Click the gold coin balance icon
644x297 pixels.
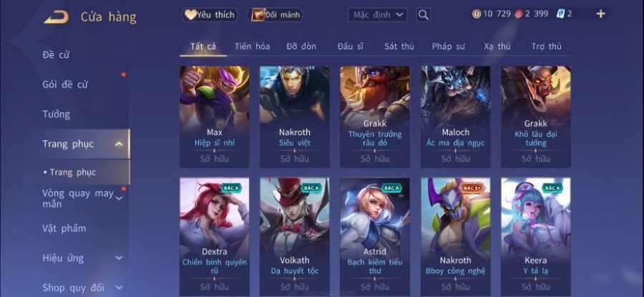[477, 14]
